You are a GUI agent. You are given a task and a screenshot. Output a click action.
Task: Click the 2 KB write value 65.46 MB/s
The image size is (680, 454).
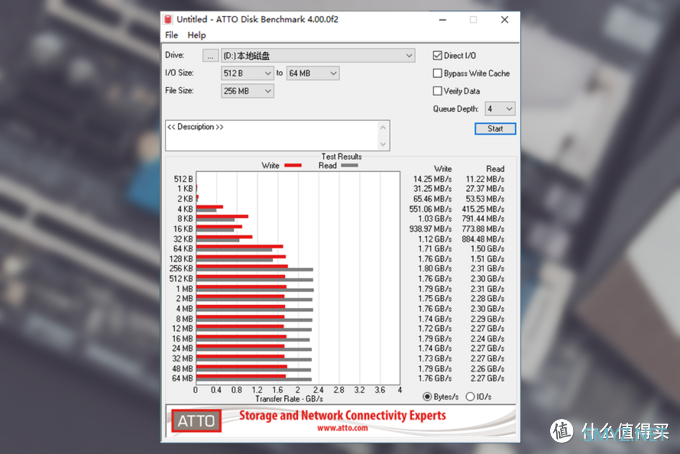coord(432,199)
